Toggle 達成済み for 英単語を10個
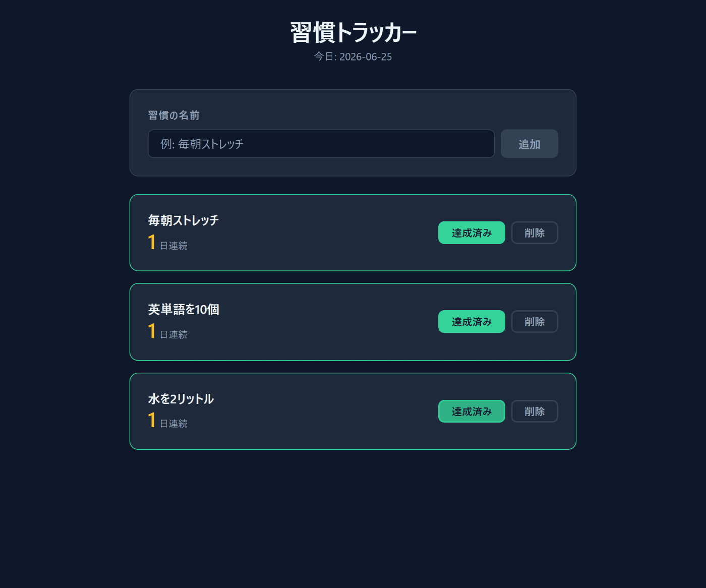Screen dimensions: 706x588 click(x=472, y=322)
